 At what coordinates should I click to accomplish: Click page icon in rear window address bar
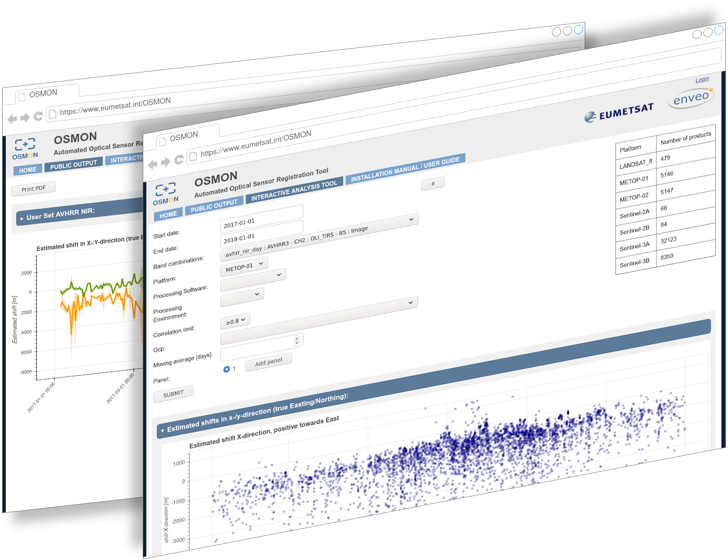click(53, 114)
